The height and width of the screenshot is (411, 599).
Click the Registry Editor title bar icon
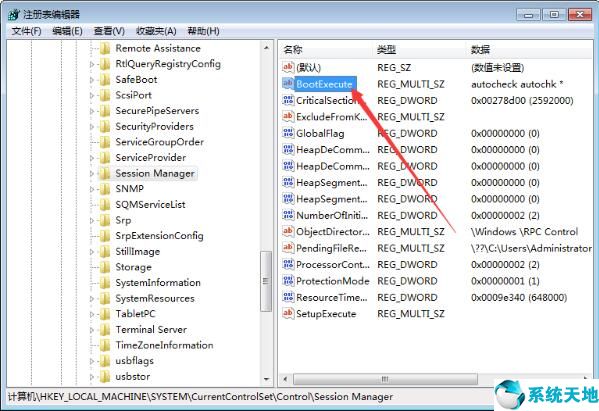coord(14,15)
